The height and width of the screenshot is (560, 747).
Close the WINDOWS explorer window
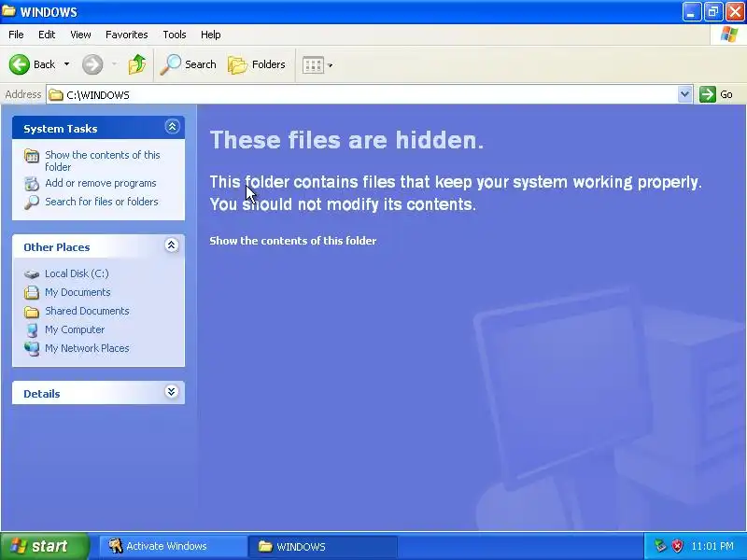[735, 12]
